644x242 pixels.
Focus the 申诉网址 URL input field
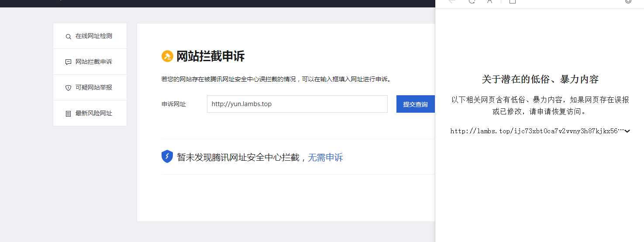pyautogui.click(x=297, y=104)
